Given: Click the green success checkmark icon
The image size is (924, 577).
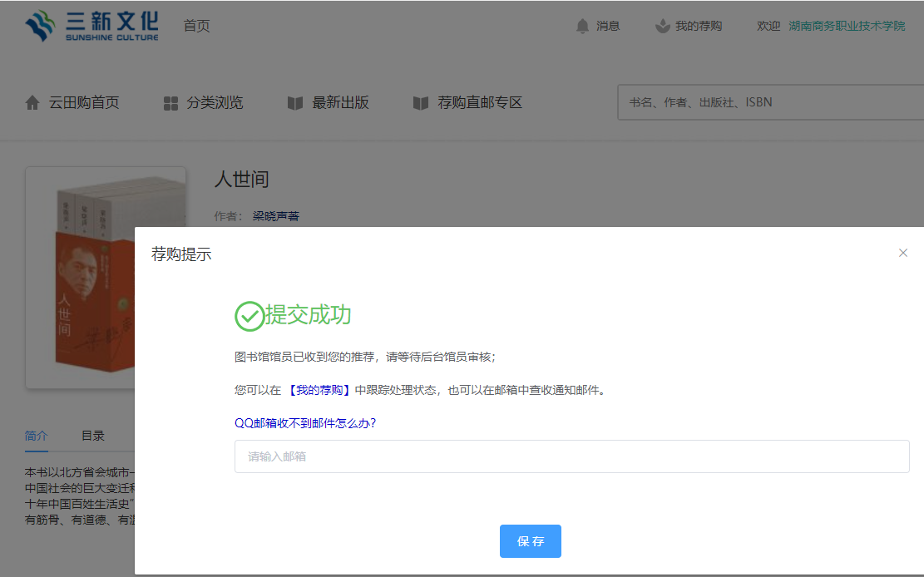Looking at the screenshot, I should click(250, 316).
